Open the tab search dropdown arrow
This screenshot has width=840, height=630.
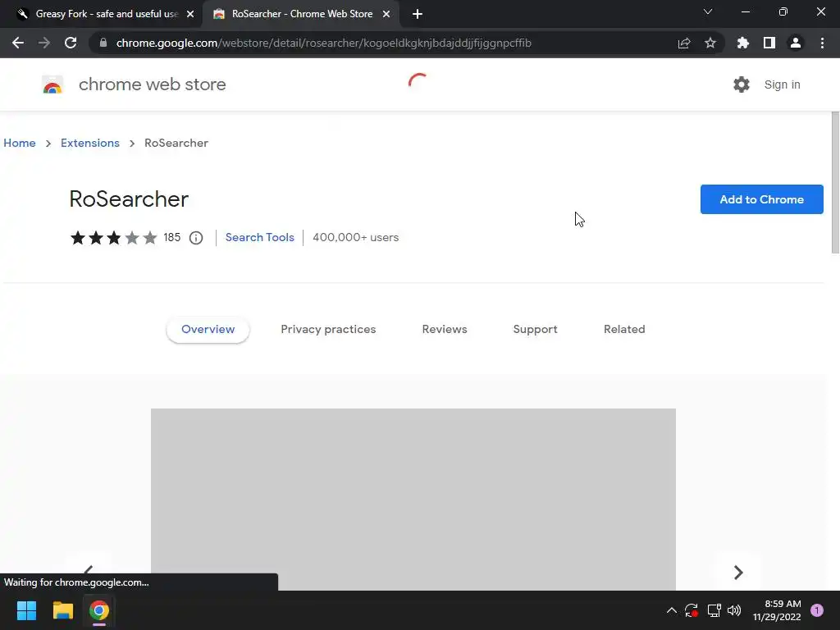[x=708, y=11]
